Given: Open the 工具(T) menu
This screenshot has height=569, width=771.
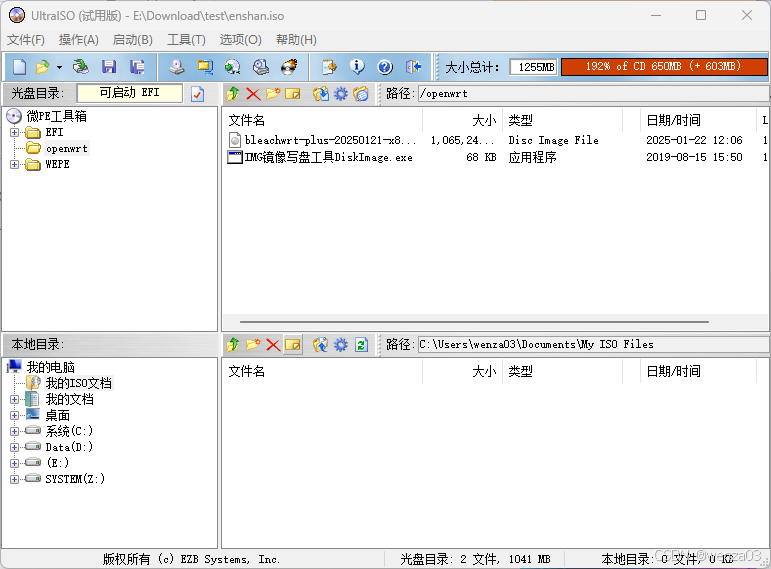Looking at the screenshot, I should pos(186,40).
